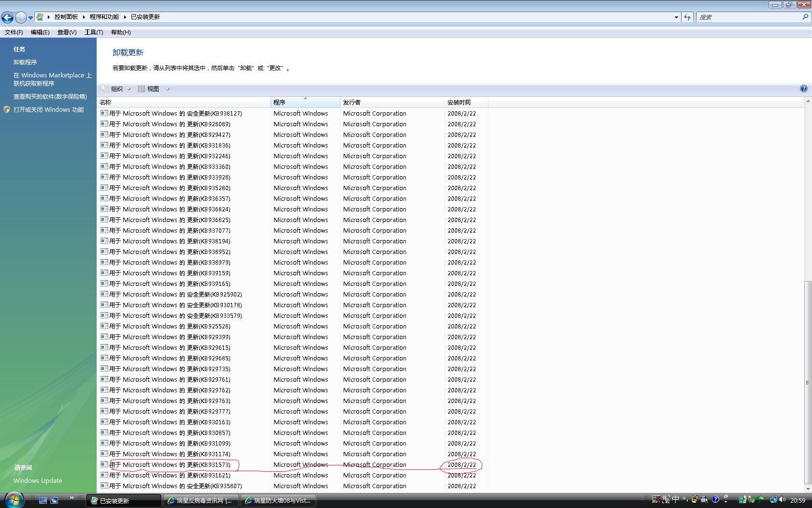Open the 卸载程序 task link
Viewport: 812px width, 508px height.
tap(25, 62)
